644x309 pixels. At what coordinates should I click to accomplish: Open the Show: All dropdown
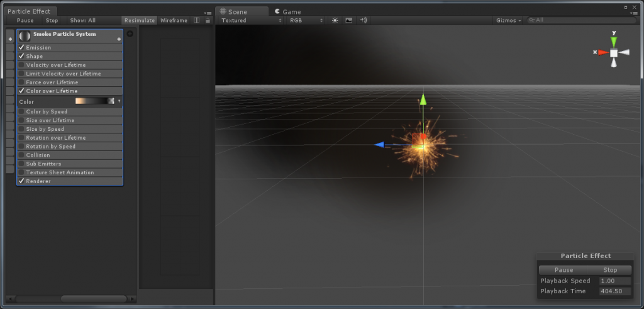click(x=82, y=20)
